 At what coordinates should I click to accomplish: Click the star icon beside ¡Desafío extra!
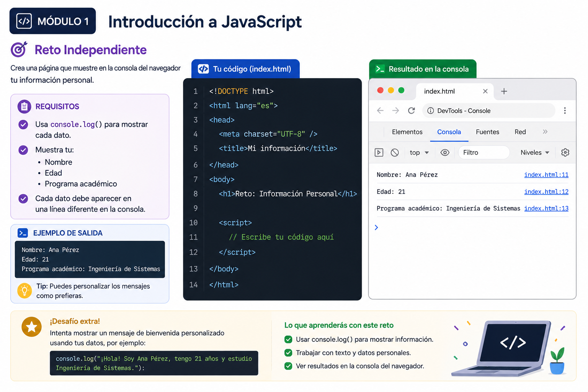31,327
